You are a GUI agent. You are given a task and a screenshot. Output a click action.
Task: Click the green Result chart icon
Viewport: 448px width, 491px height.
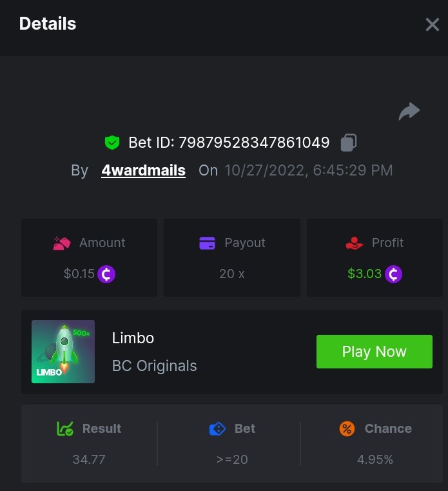[65, 428]
